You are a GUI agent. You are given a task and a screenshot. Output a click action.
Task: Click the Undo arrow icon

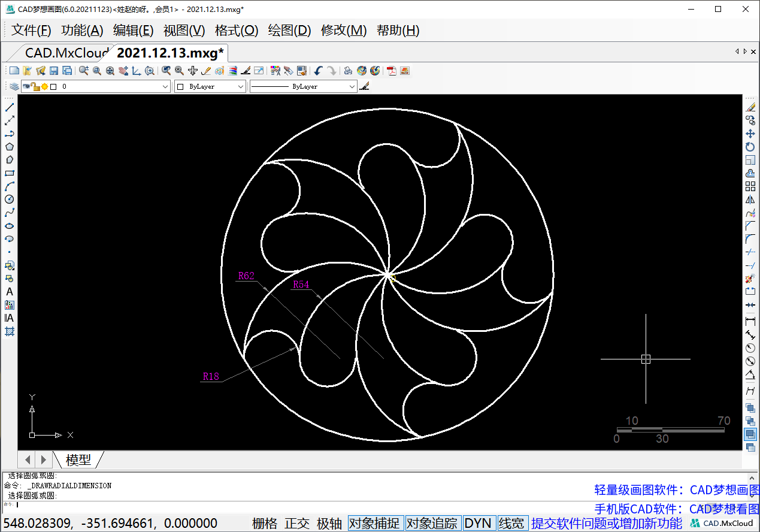tap(318, 71)
